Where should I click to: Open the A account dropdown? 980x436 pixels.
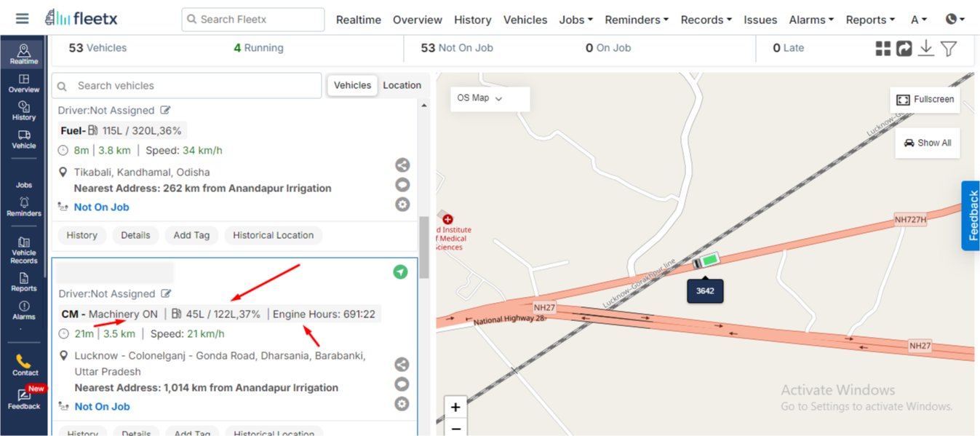919,20
